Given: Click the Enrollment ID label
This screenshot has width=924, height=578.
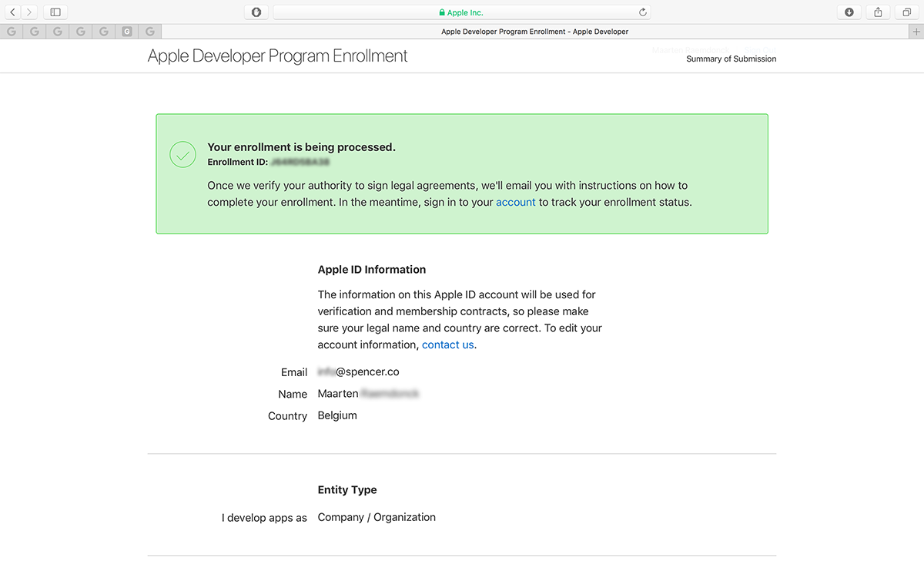Looking at the screenshot, I should (238, 163).
